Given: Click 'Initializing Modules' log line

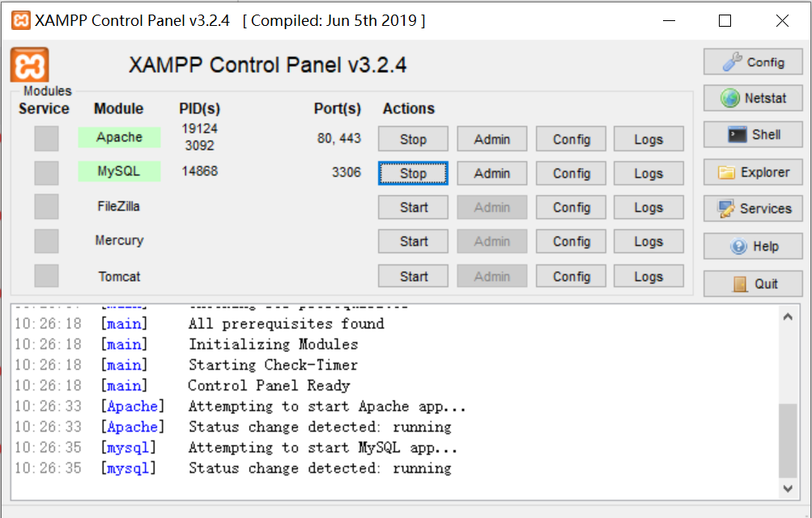Looking at the screenshot, I should click(x=273, y=344).
